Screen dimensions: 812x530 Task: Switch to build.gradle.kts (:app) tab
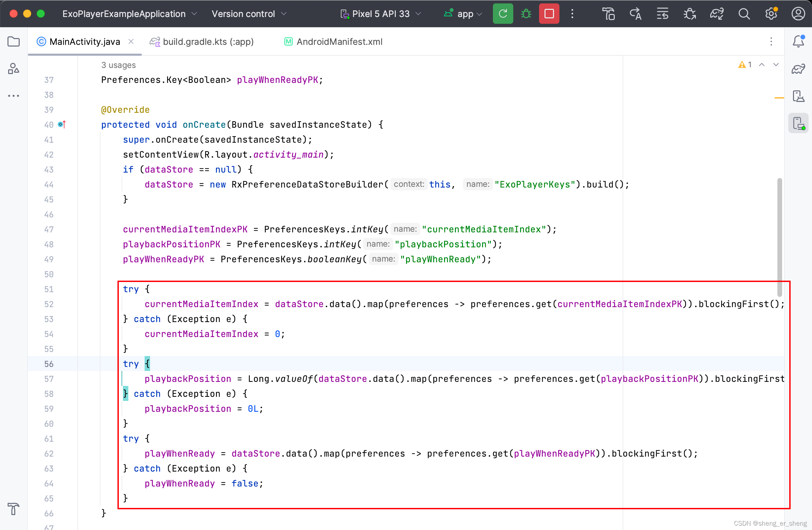click(x=202, y=42)
